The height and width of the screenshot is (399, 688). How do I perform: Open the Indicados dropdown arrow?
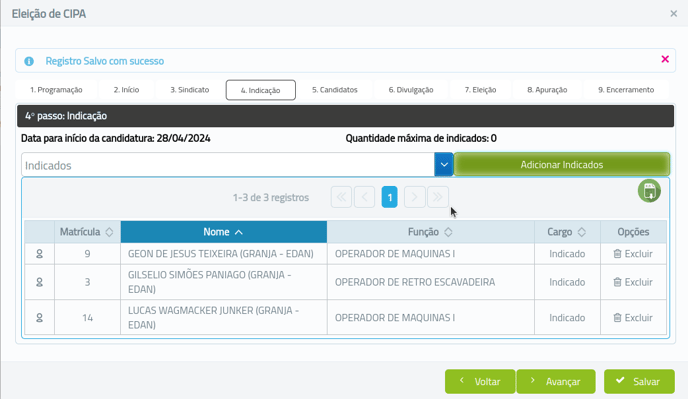pyautogui.click(x=444, y=165)
